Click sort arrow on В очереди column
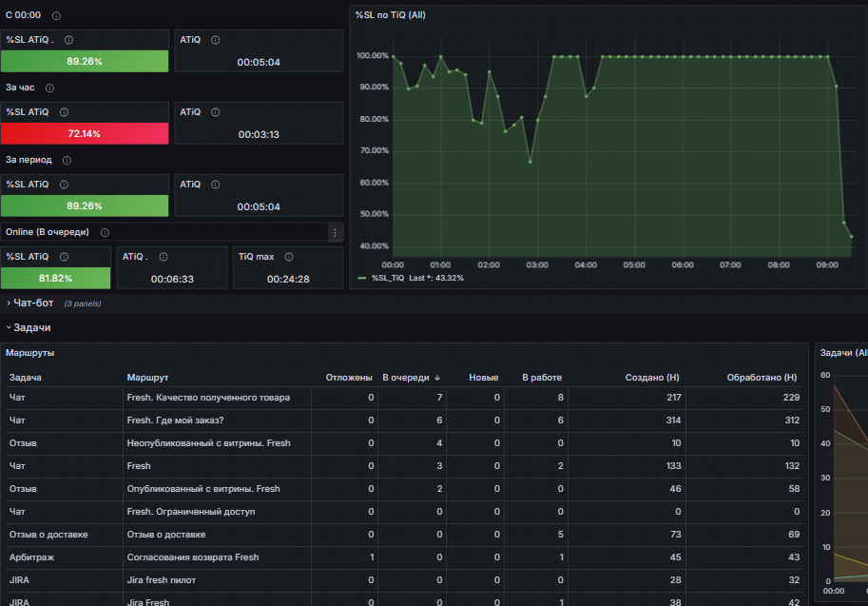The image size is (868, 606). [x=437, y=378]
